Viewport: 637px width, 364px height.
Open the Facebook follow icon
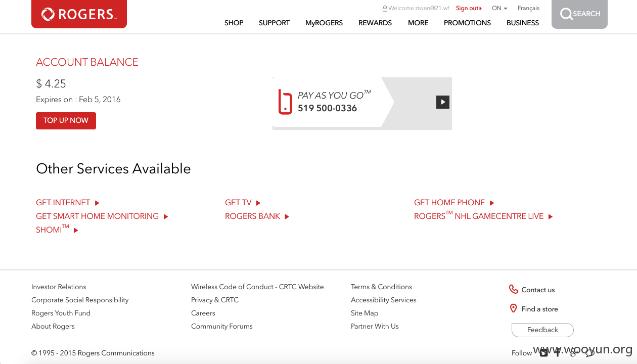click(x=558, y=353)
